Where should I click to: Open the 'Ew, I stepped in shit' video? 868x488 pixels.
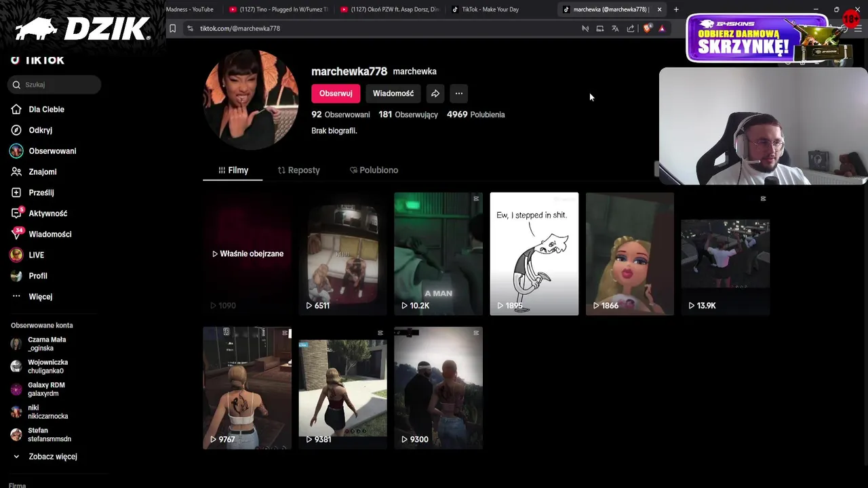click(534, 253)
